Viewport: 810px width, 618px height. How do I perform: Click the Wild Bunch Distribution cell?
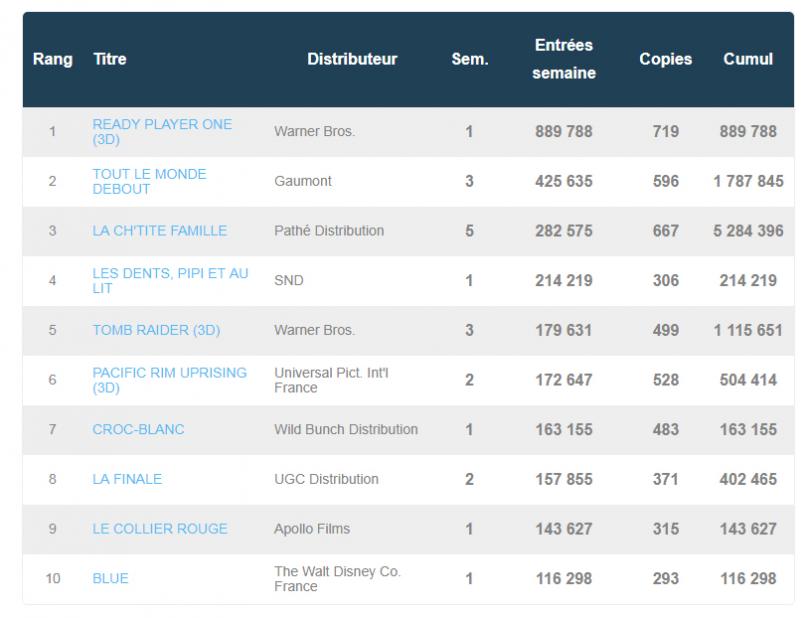[345, 429]
